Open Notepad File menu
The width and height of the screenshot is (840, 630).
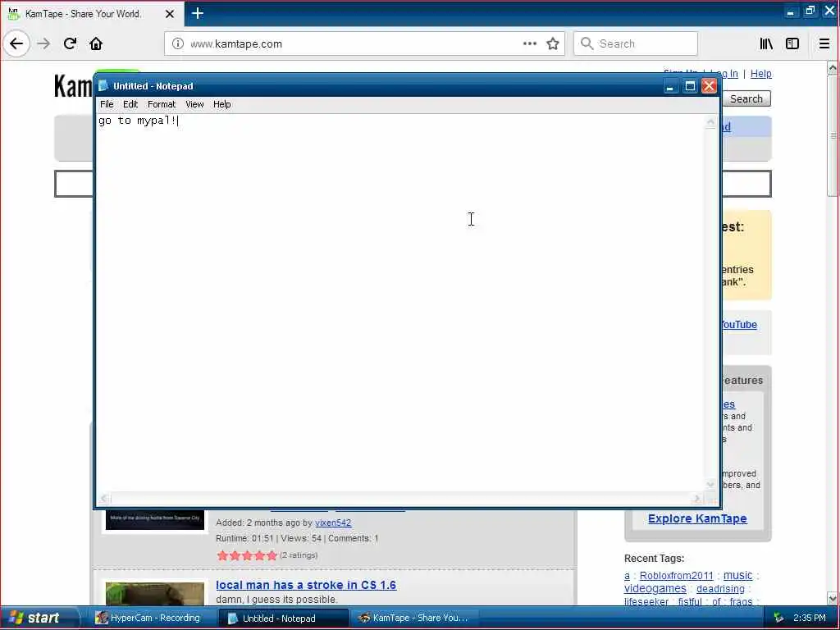click(107, 104)
